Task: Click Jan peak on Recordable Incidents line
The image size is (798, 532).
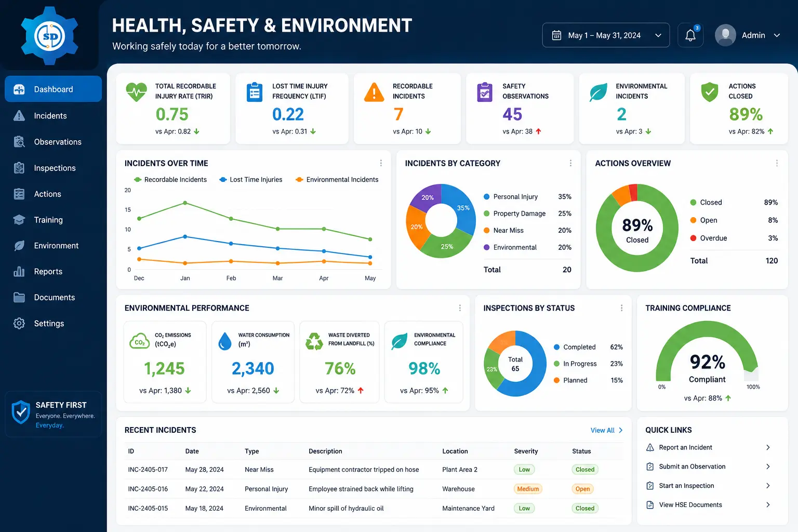Action: point(185,203)
